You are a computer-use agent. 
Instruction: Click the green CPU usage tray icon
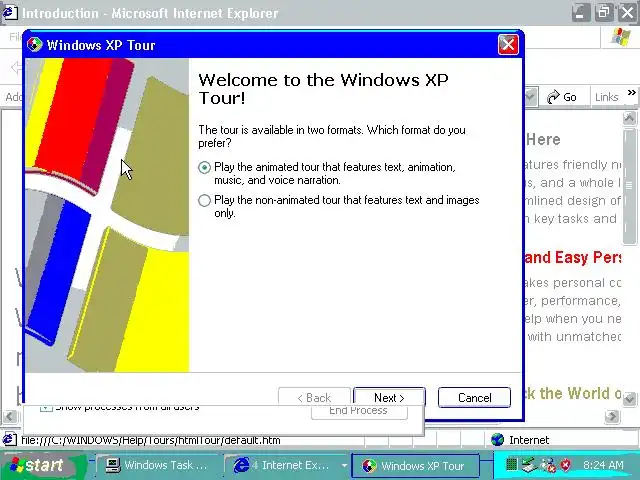coord(511,464)
